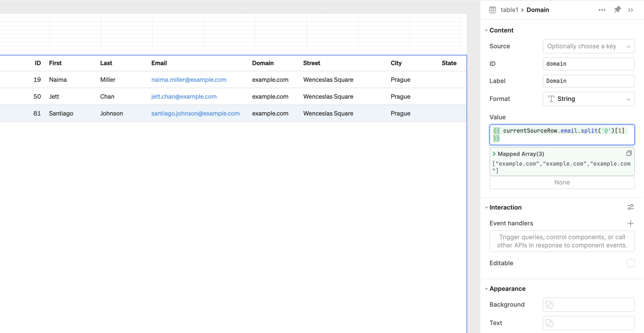The height and width of the screenshot is (333, 644).
Task: Copy the Mapped Array value
Action: (629, 153)
